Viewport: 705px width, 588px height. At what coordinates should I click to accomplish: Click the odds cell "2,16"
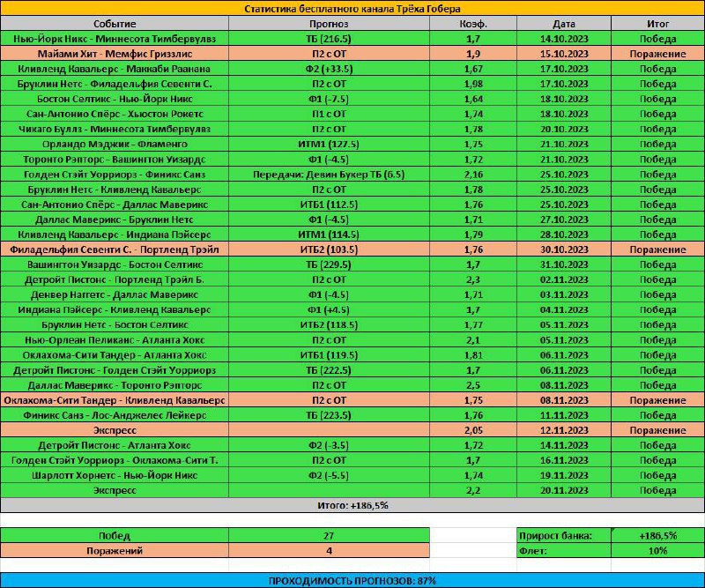473,175
